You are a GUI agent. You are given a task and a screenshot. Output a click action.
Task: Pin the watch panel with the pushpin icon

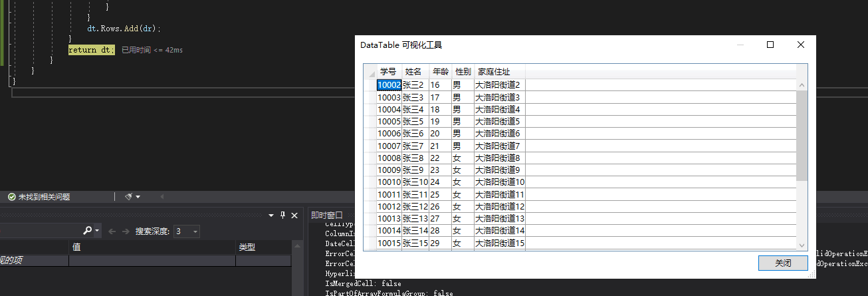(282, 215)
